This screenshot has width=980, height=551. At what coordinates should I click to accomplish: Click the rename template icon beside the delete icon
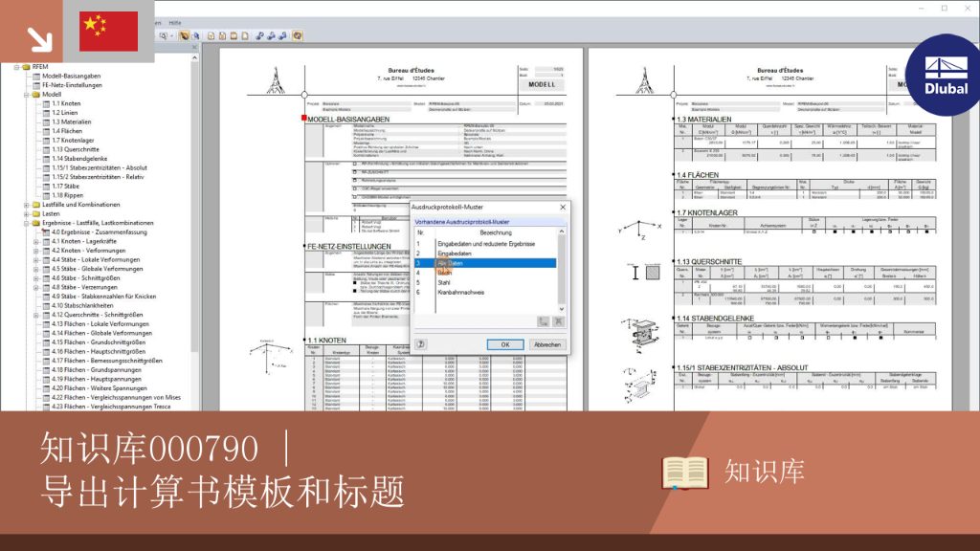click(x=544, y=321)
